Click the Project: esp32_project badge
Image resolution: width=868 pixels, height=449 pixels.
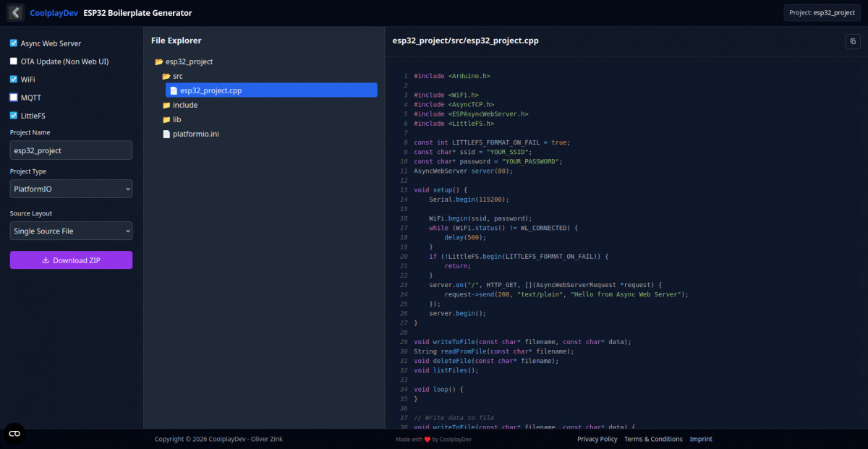point(822,13)
